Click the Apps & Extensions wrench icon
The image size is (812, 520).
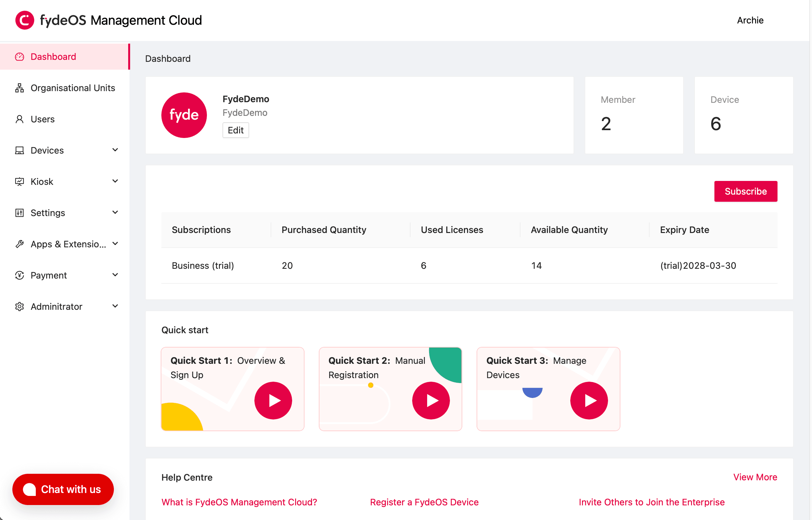(20, 244)
